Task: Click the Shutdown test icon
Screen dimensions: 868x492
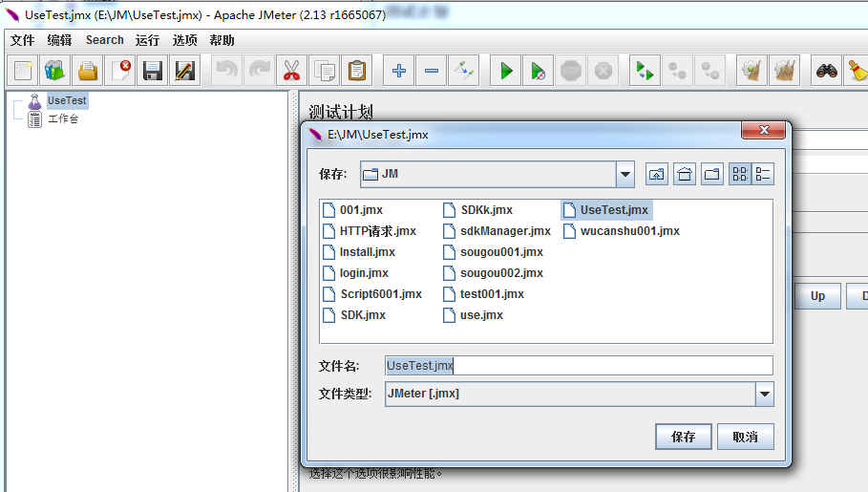Action: tap(603, 71)
